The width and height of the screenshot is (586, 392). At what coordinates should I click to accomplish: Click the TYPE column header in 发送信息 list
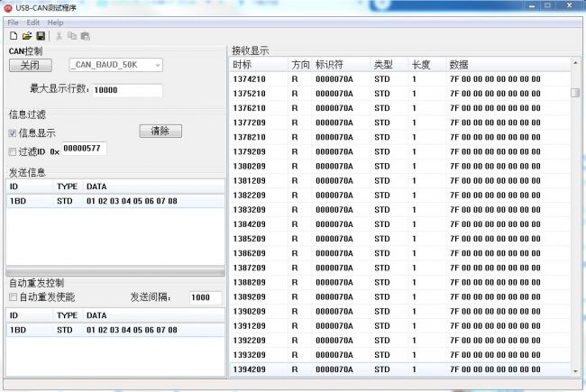pyautogui.click(x=68, y=187)
